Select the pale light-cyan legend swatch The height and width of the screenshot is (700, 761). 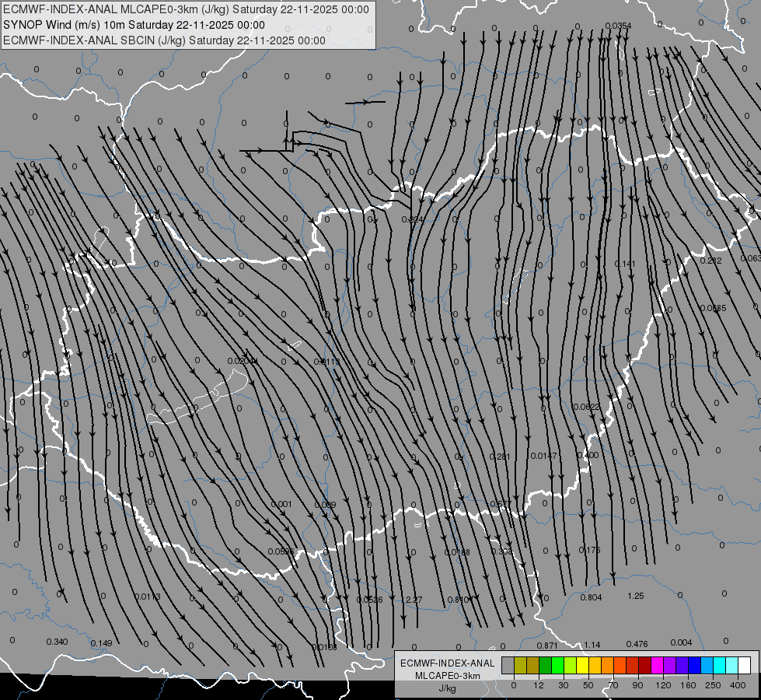[732, 665]
